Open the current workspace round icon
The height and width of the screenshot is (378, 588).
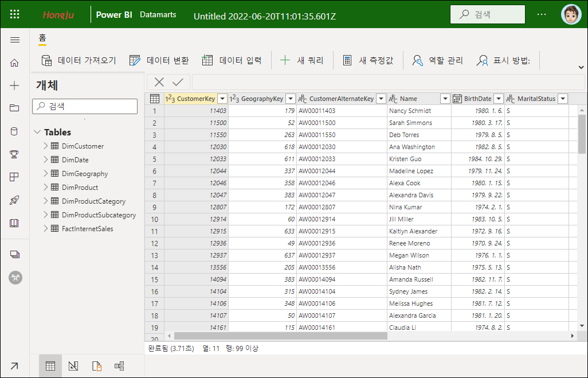click(x=15, y=278)
